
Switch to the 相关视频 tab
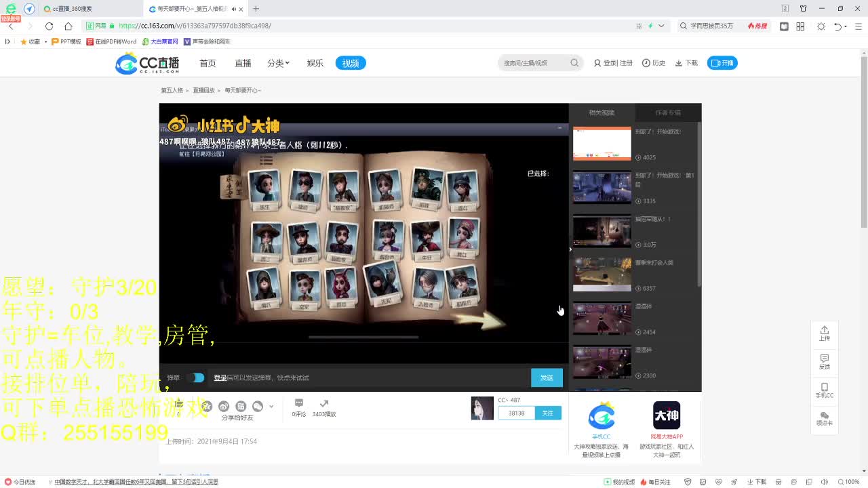(601, 113)
